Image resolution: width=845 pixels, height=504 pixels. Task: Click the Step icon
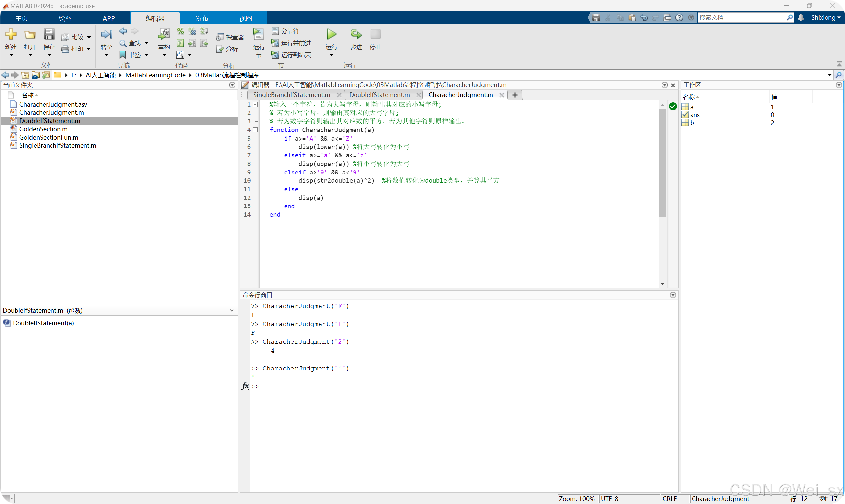point(356,34)
